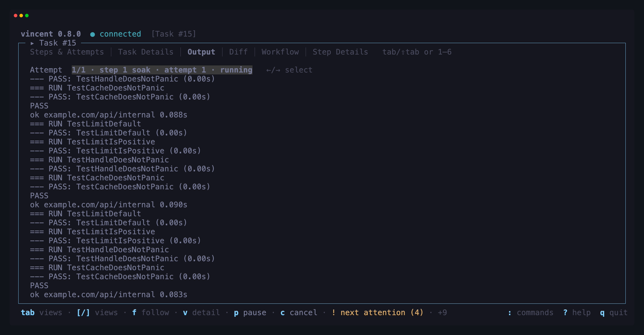Switch to the Steps & Attempts tab
The image size is (644, 335).
tap(67, 52)
